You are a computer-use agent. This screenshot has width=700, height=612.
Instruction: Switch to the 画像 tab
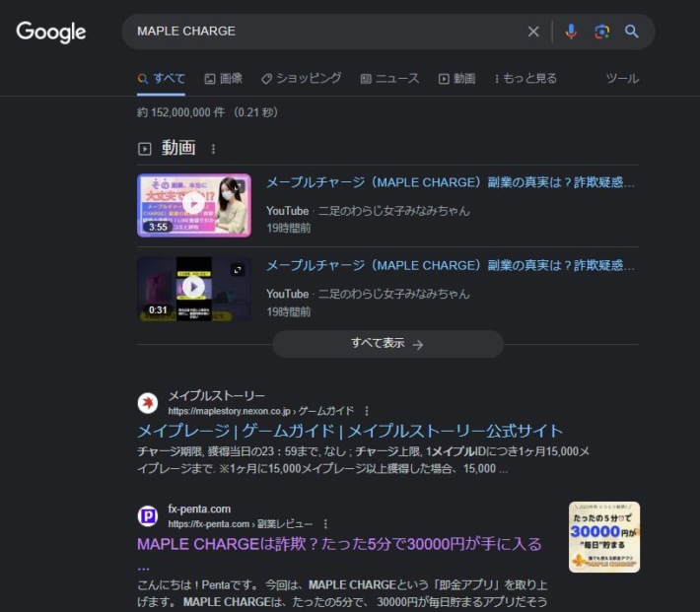(x=223, y=79)
